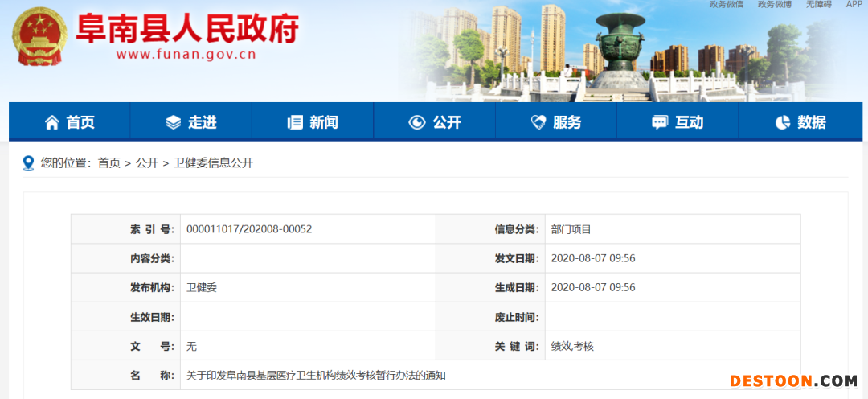
Task: Open the 新闻 navigation menu
Action: pyautogui.click(x=323, y=122)
